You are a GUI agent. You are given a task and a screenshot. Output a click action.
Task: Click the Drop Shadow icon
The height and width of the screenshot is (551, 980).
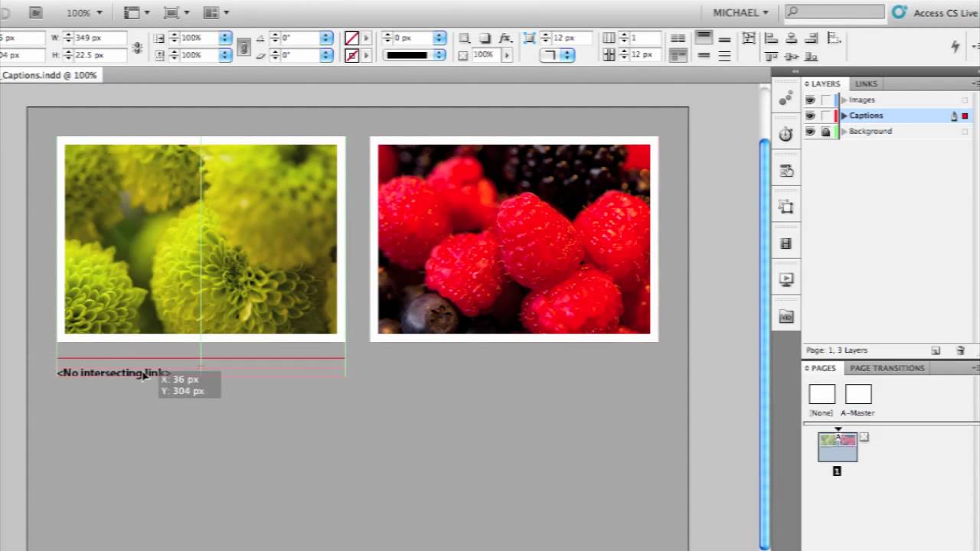pyautogui.click(x=485, y=38)
